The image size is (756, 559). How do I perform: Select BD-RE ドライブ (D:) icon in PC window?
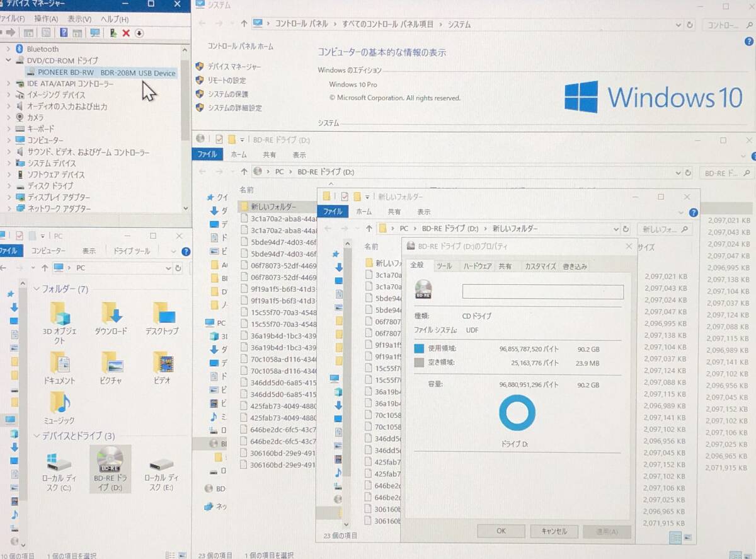click(110, 469)
